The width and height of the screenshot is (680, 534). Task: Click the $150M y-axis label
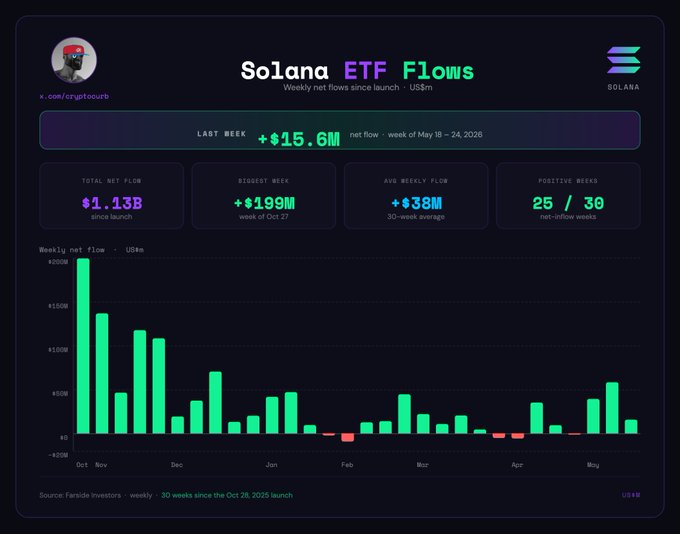pyautogui.click(x=58, y=306)
